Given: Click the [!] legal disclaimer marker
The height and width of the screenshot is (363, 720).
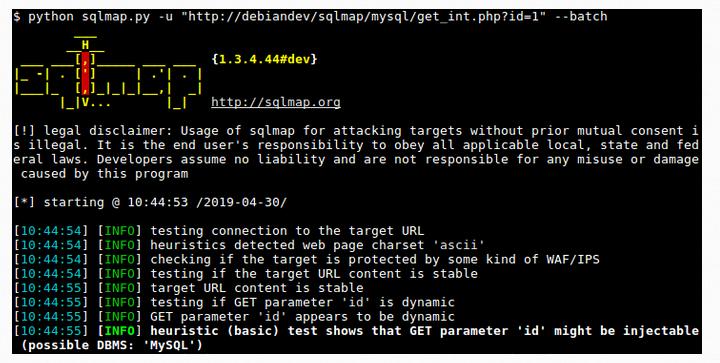Looking at the screenshot, I should (24, 131).
